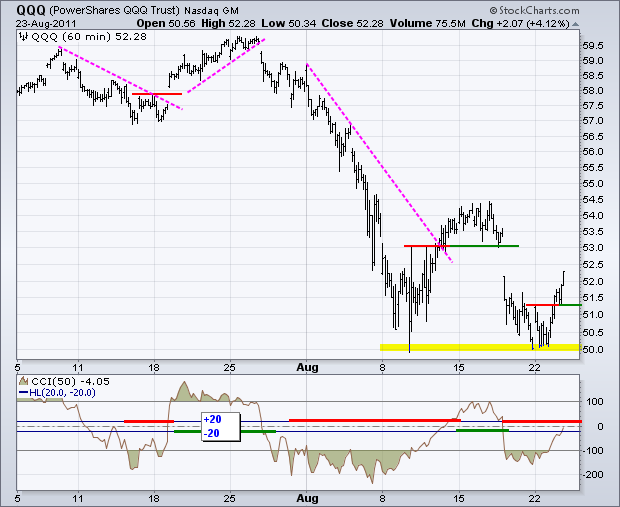Click the Volume 75.5M value

pos(427,24)
